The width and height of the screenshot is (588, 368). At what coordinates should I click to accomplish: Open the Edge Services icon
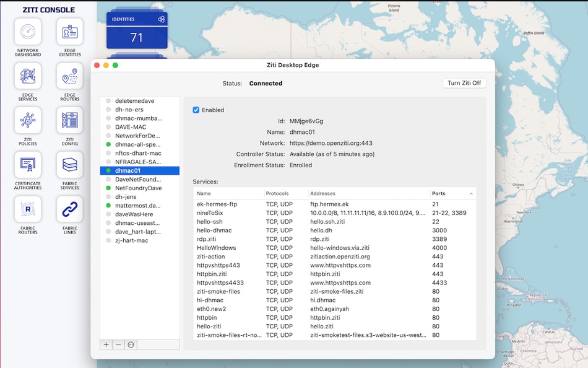click(x=28, y=76)
